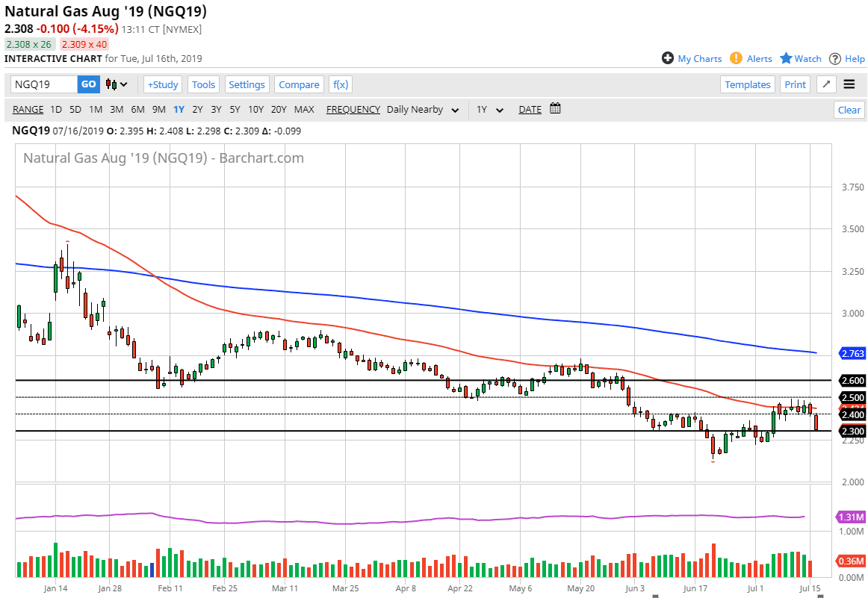The width and height of the screenshot is (868, 598).
Task: Click the GO button
Action: click(89, 84)
